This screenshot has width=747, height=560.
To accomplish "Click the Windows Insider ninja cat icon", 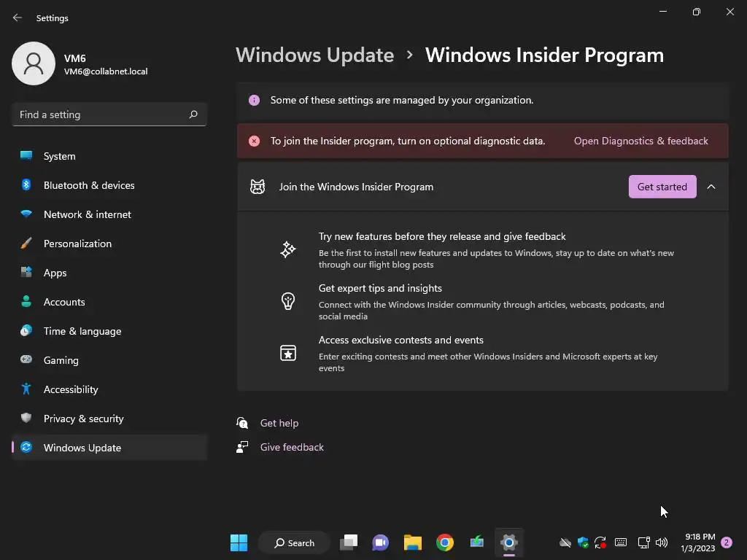I will click(258, 187).
